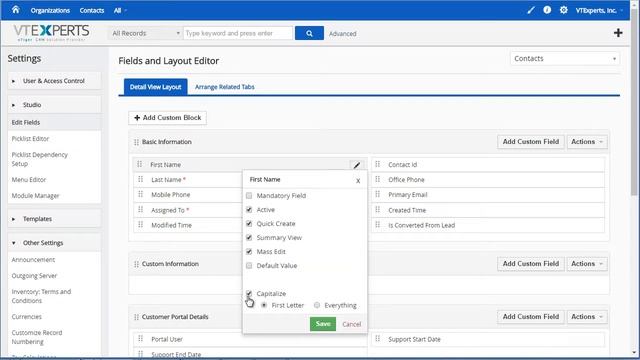Add Custom Field to Customer Portal Details

(531, 317)
